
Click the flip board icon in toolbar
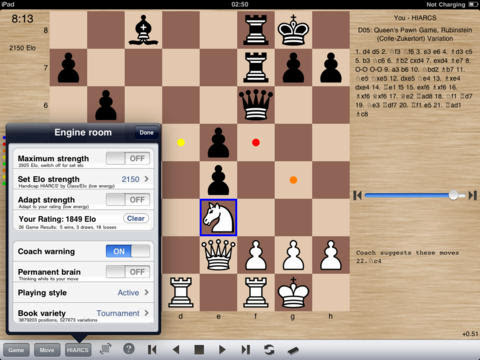pos(106,349)
